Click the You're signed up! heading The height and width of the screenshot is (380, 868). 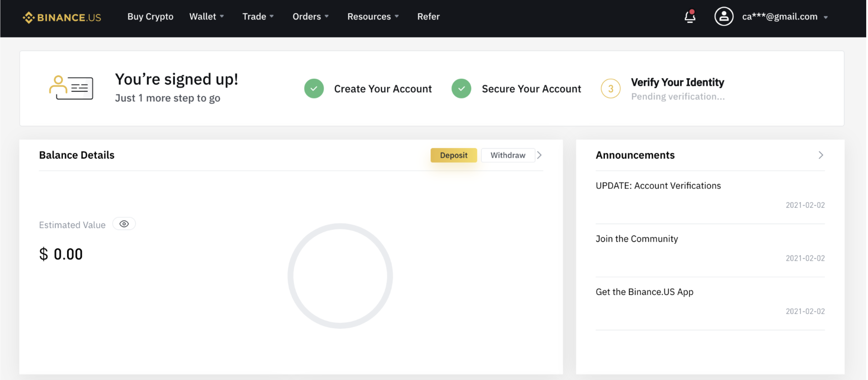pos(177,79)
